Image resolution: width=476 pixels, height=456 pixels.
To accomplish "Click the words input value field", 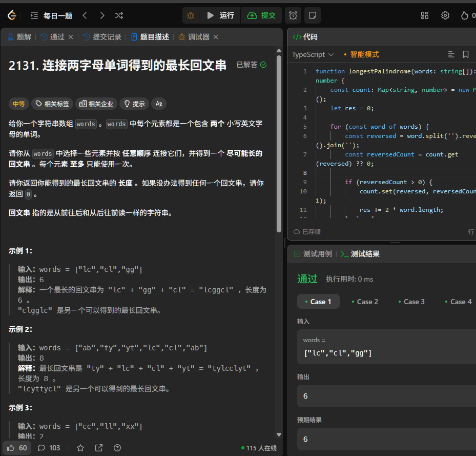I will pos(386,347).
